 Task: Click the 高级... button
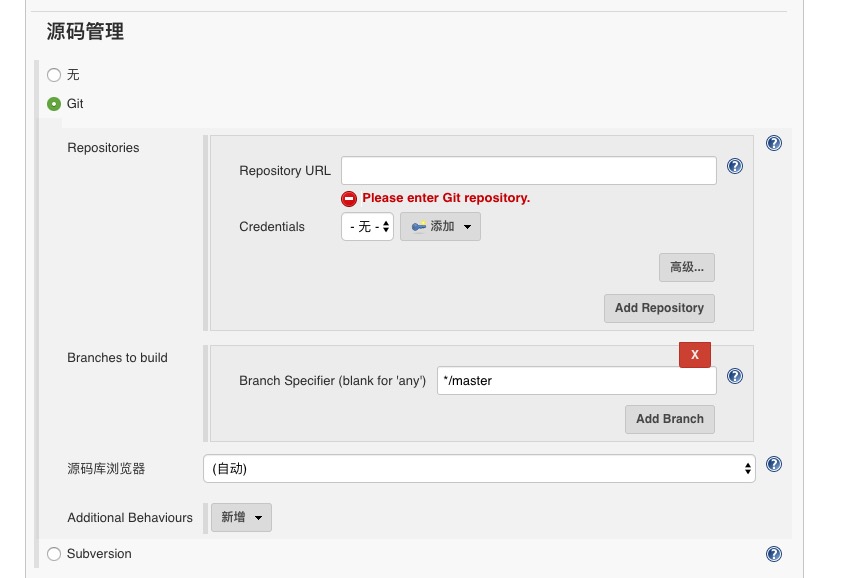click(687, 267)
